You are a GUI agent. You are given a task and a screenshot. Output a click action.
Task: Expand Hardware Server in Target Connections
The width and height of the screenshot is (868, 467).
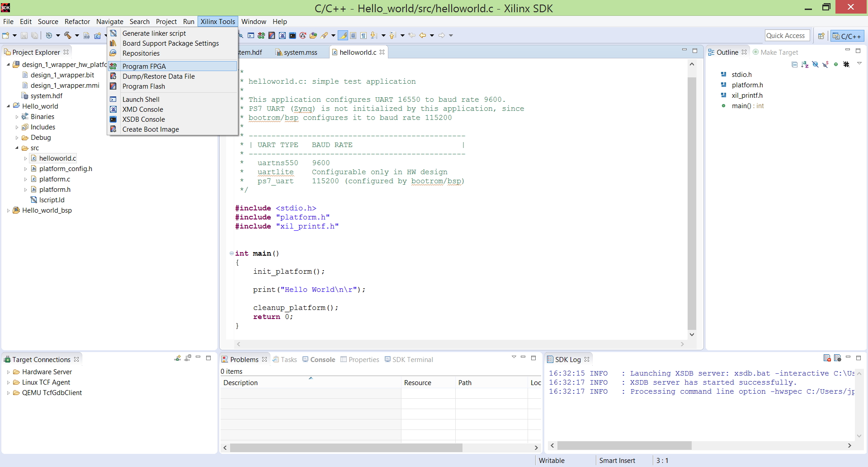click(x=9, y=372)
